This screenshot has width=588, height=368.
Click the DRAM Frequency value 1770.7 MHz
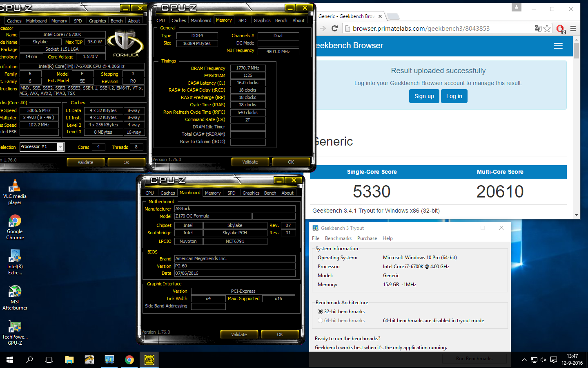tap(248, 68)
